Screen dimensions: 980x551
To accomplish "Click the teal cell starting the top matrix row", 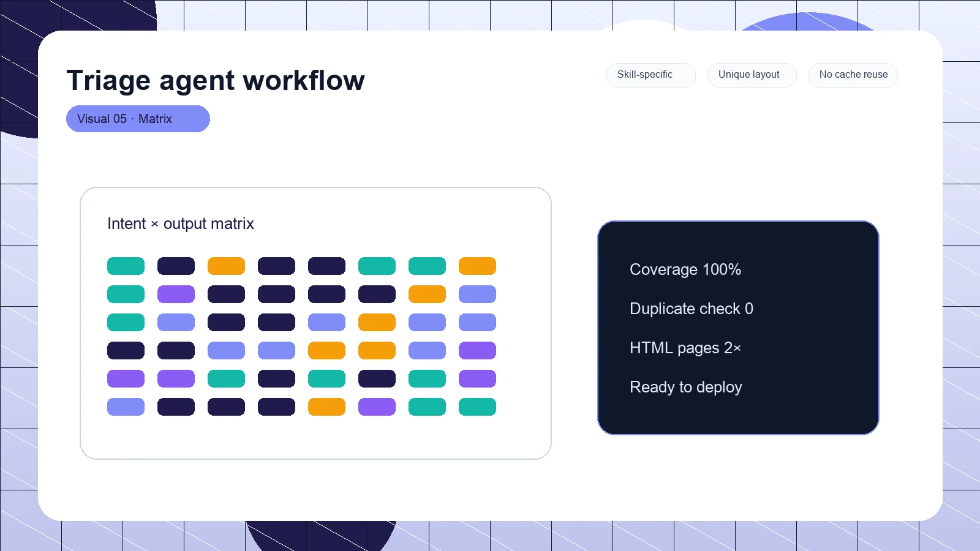I will (x=126, y=266).
